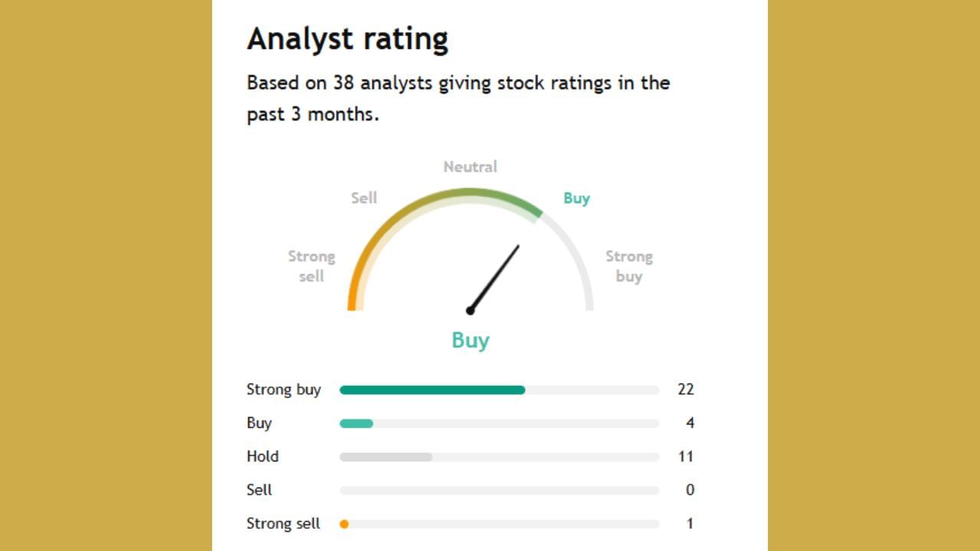Click the Strong sell row label
The image size is (980, 551).
[283, 524]
